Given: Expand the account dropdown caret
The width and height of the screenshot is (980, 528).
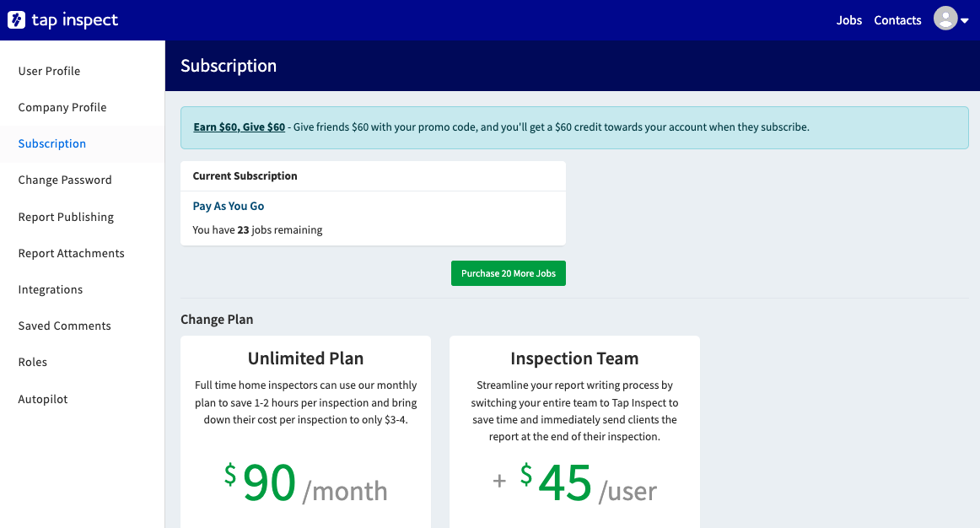Looking at the screenshot, I should point(964,20).
